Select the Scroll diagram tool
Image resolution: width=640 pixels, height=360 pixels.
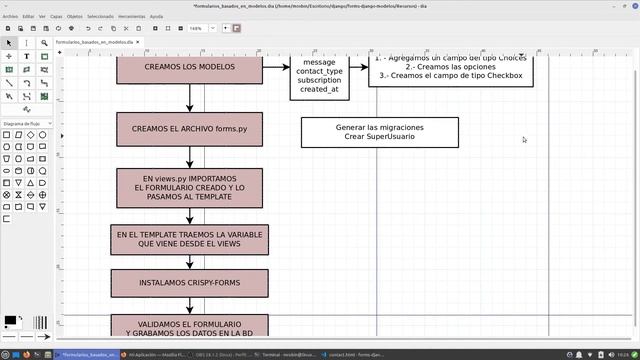click(9, 56)
